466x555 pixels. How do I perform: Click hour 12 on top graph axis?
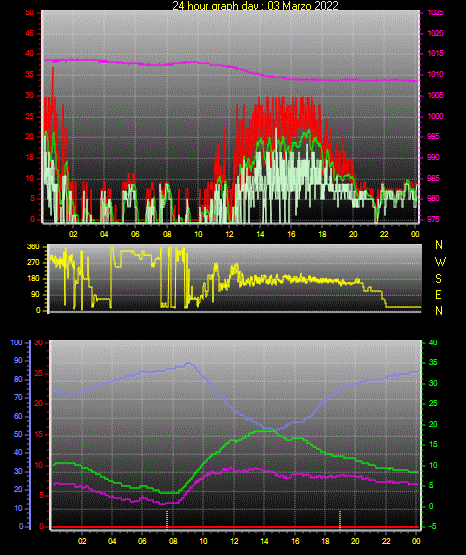pyautogui.click(x=229, y=234)
